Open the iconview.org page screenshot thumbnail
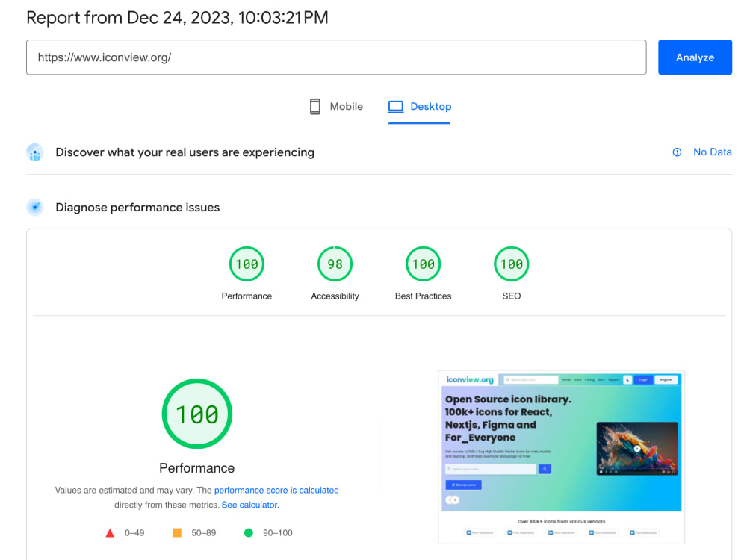The width and height of the screenshot is (747, 560). [561, 457]
